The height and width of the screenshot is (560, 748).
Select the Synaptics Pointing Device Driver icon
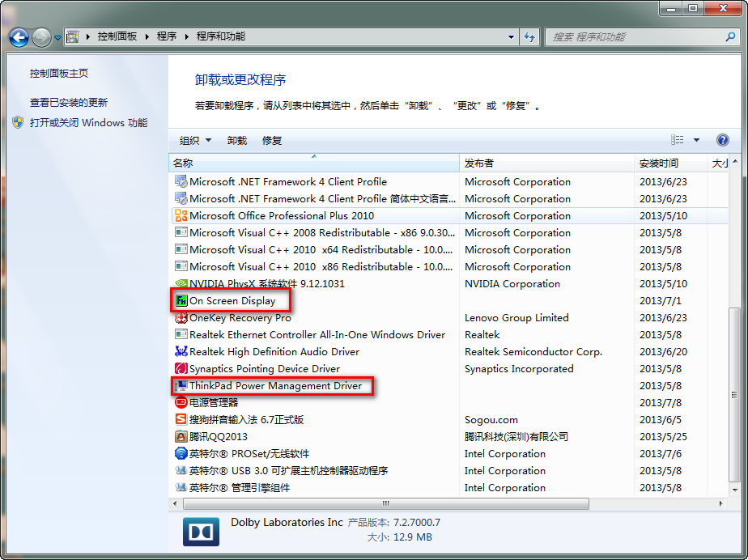(x=181, y=369)
